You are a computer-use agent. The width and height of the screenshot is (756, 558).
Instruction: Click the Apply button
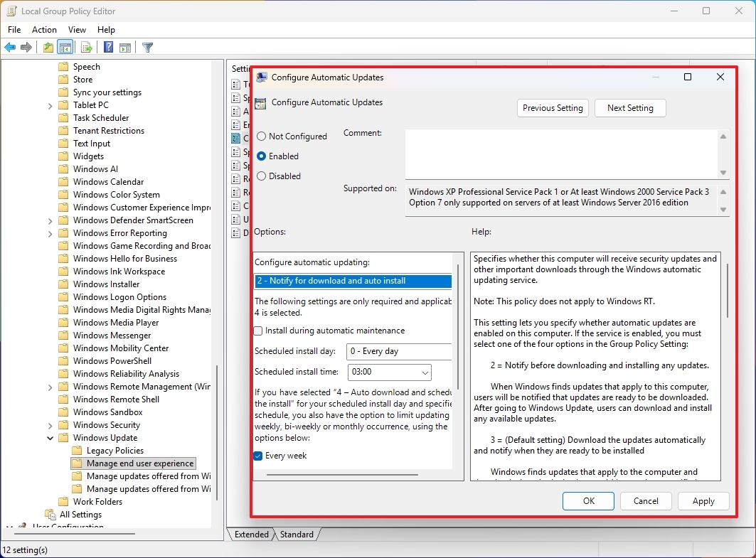[703, 501]
